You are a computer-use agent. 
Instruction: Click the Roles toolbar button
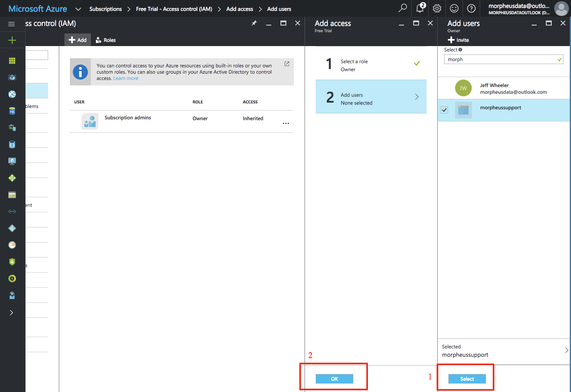105,40
